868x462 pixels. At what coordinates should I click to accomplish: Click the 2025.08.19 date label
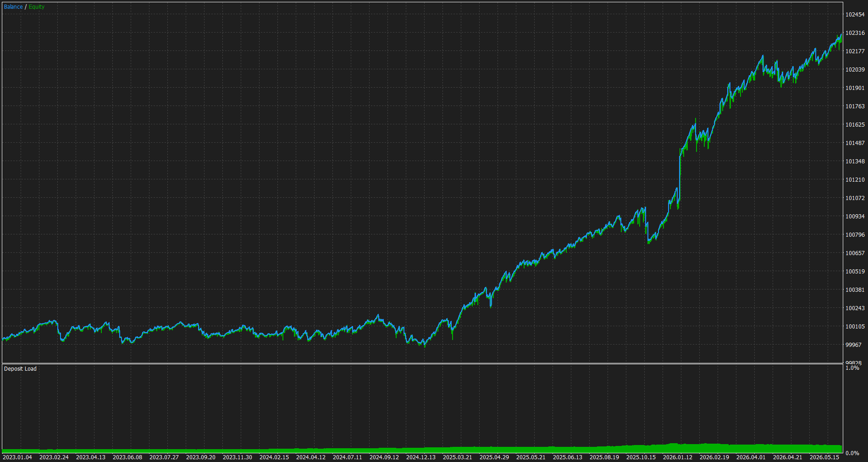pyautogui.click(x=604, y=457)
